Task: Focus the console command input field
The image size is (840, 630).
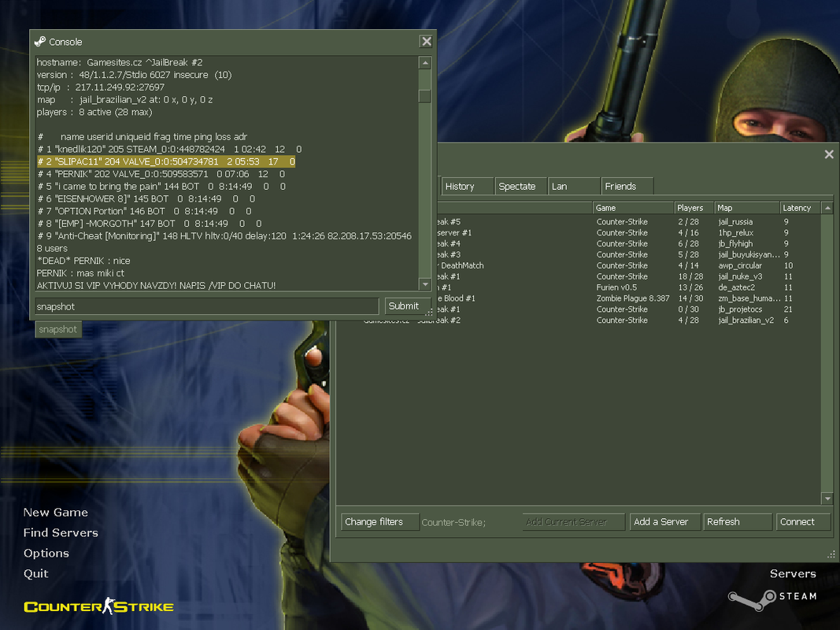Action: point(207,306)
